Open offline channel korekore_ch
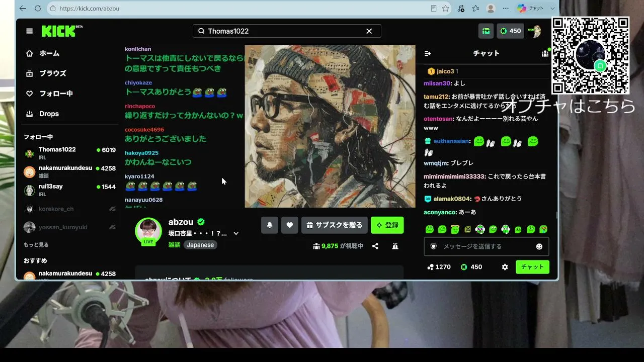This screenshot has height=362, width=644. (70, 209)
